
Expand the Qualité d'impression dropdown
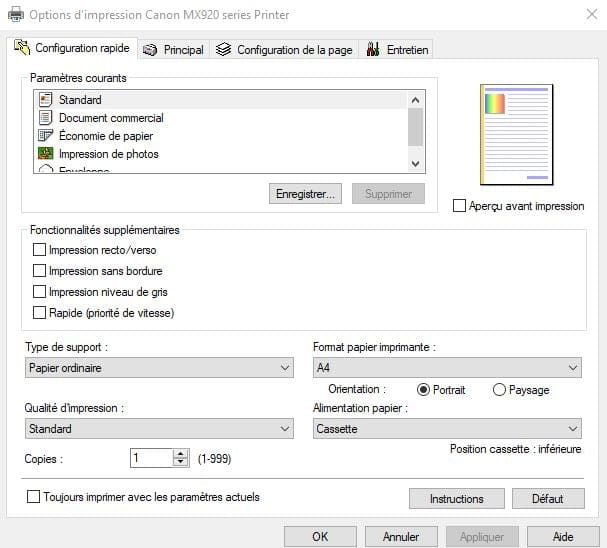pyautogui.click(x=159, y=428)
